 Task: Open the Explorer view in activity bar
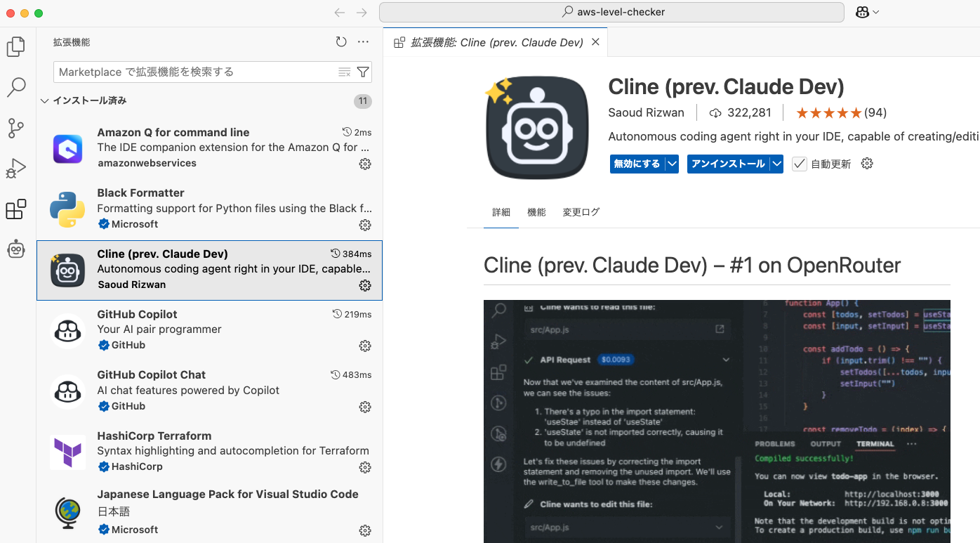pyautogui.click(x=16, y=47)
